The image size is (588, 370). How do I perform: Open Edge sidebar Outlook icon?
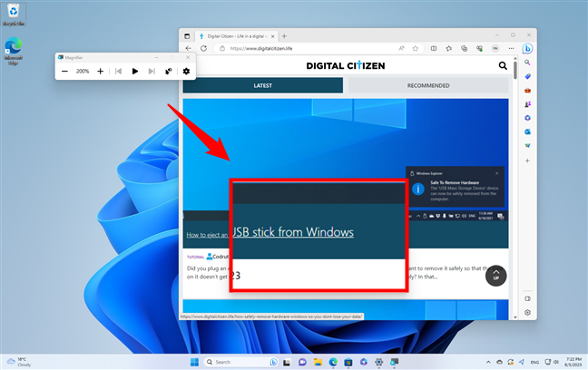[527, 132]
